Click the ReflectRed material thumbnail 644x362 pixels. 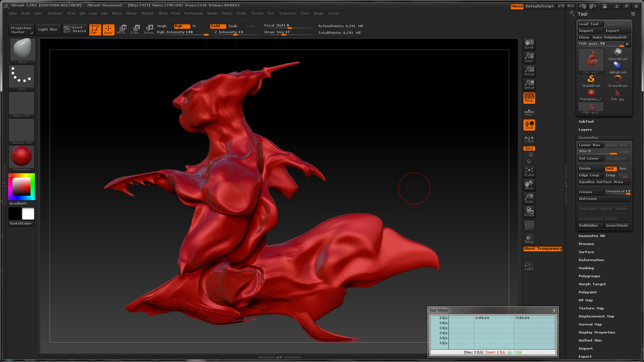click(21, 156)
